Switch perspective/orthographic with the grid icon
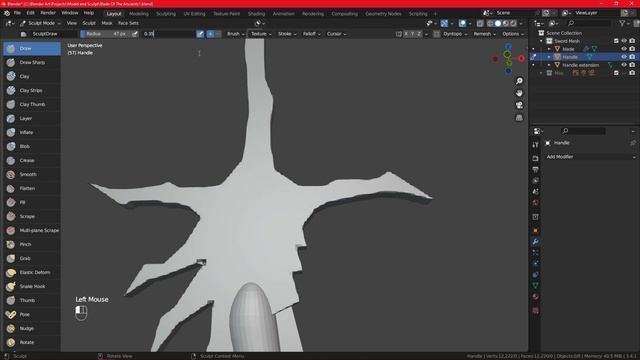Screen dimensions: 640x360 (x=519, y=118)
